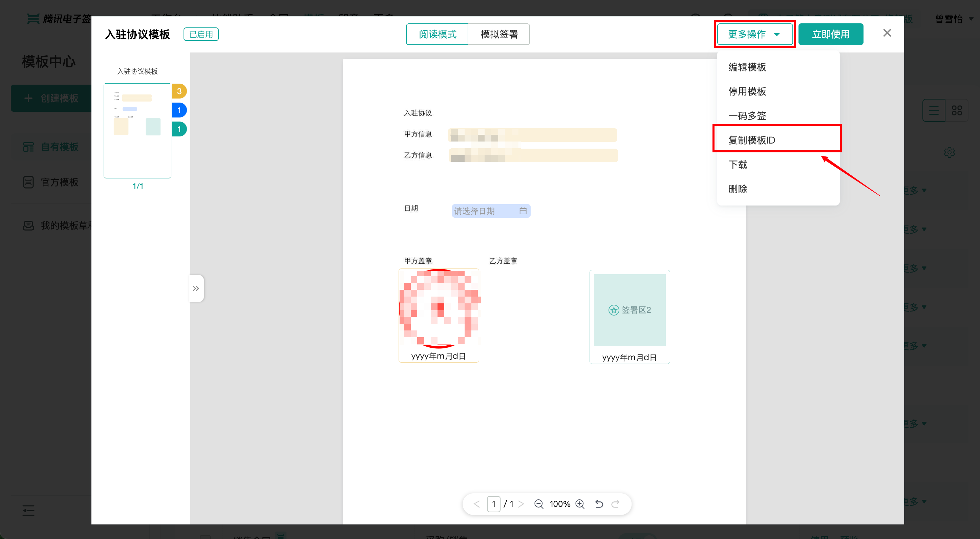Click the template drafts sidebar icon

[x=28, y=225]
